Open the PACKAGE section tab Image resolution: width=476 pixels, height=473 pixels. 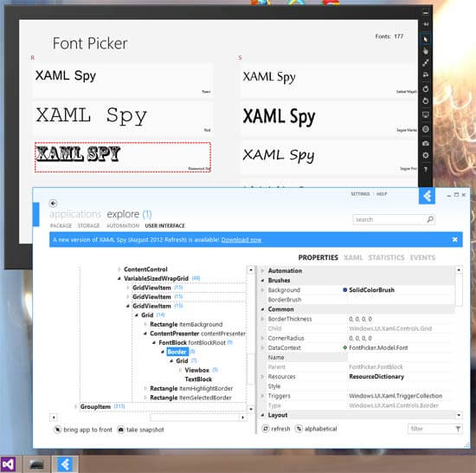tap(61, 225)
